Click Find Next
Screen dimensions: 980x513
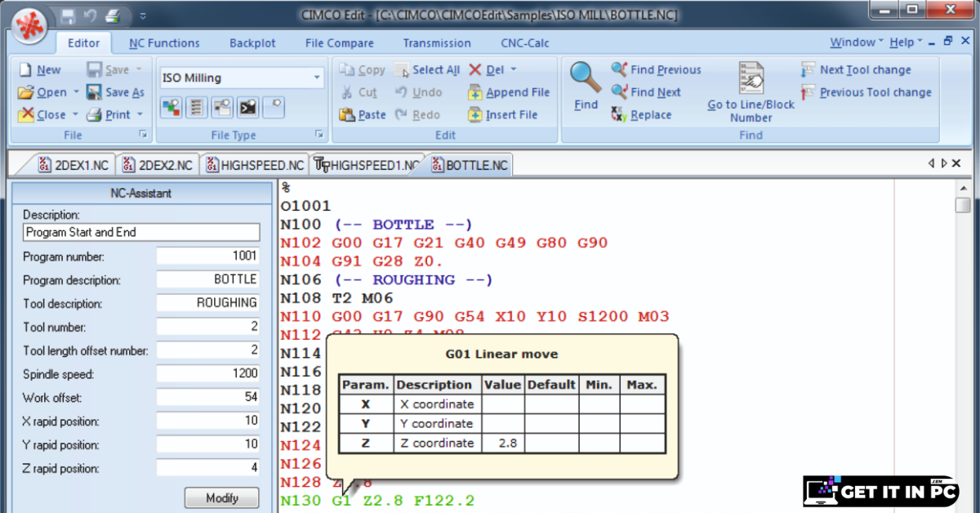click(x=646, y=92)
